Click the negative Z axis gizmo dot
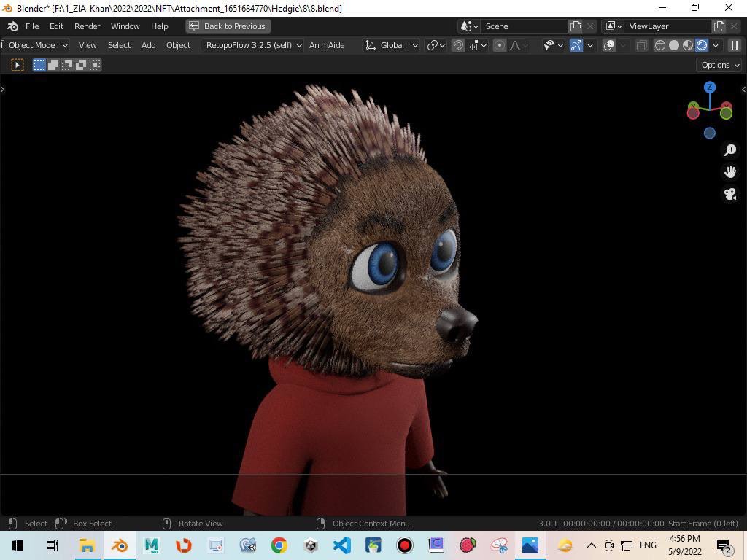 click(709, 133)
